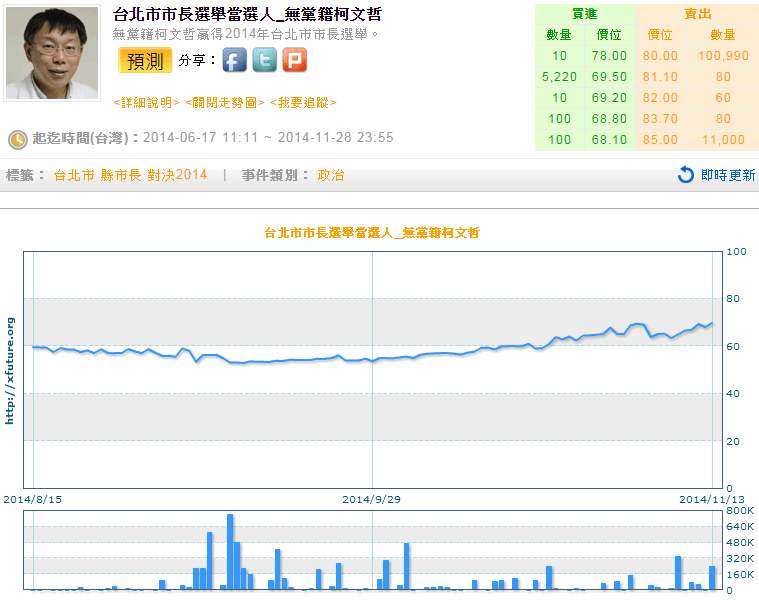Open the 台北市 tag
Viewport: 759px width, 602px height.
click(x=74, y=175)
